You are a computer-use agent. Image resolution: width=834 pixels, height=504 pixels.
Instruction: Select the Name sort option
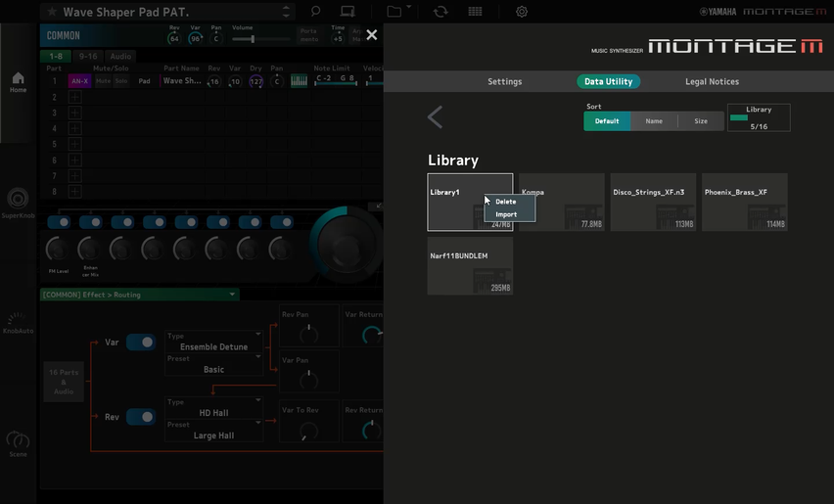[654, 121]
